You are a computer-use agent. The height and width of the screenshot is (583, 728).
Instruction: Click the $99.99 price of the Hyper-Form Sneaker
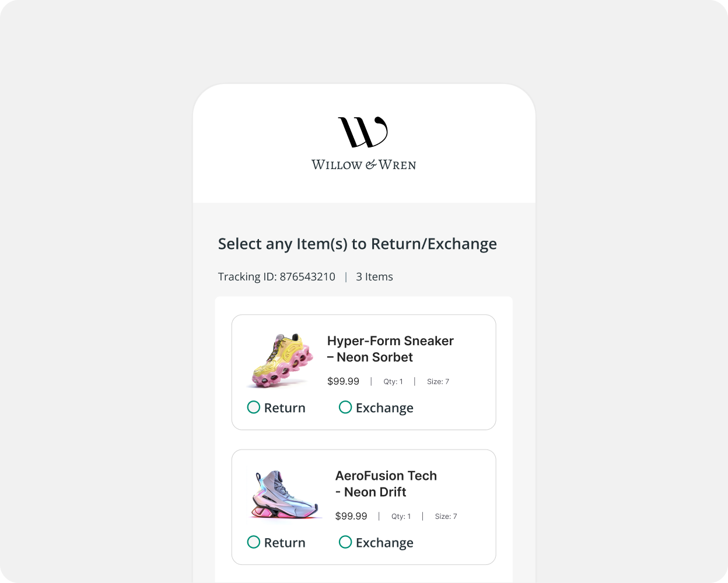tap(343, 381)
